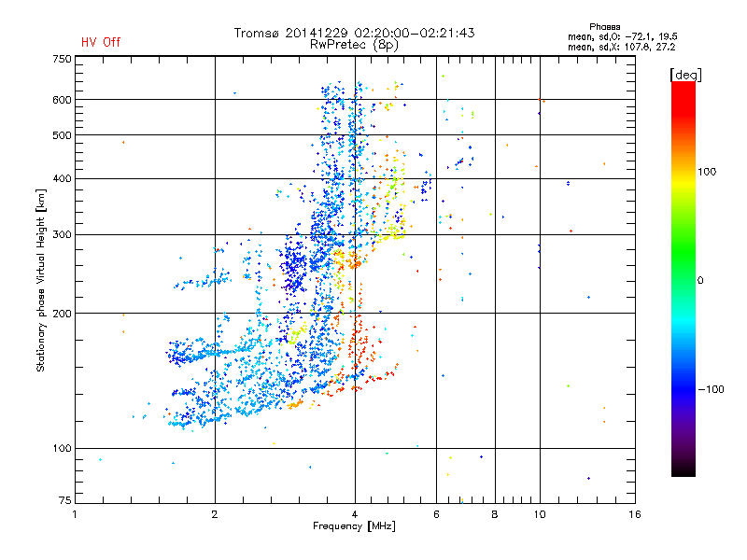
Task: Click the 'Stationary phase Virtual Height [km]' axis title
Action: point(41,280)
